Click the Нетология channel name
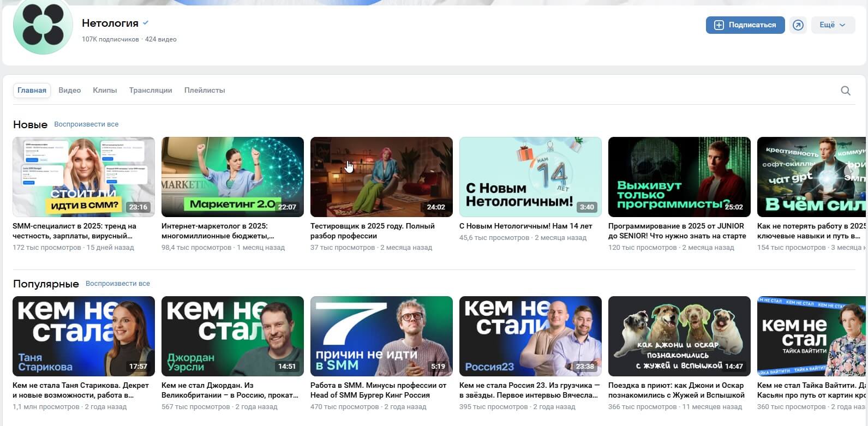 [110, 23]
